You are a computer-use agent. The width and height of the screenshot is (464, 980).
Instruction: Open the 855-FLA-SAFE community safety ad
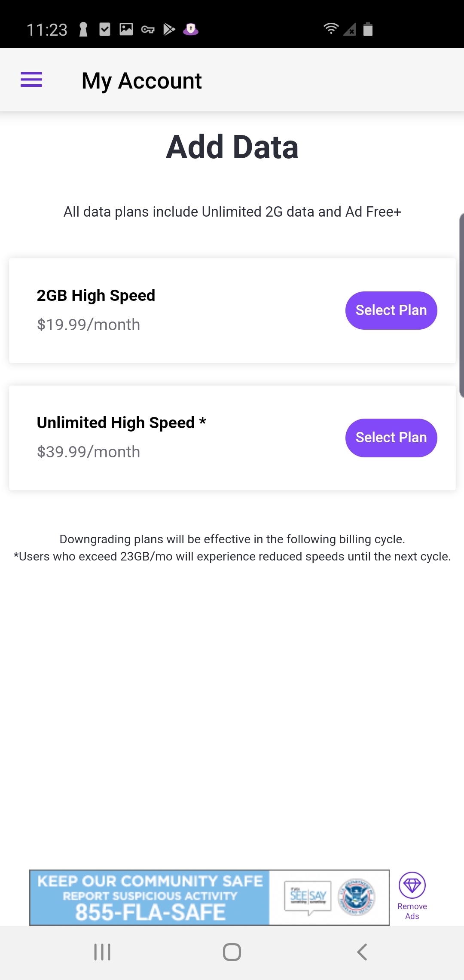pos(150,897)
